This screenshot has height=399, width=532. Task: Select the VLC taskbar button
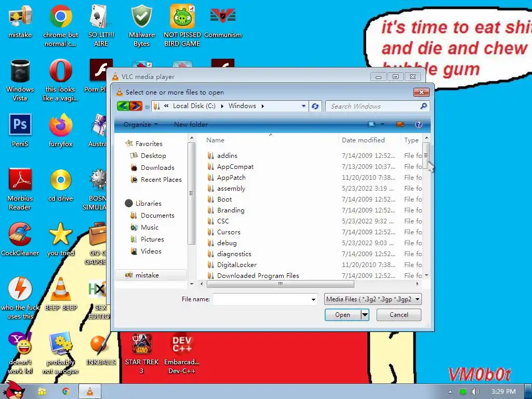click(90, 392)
